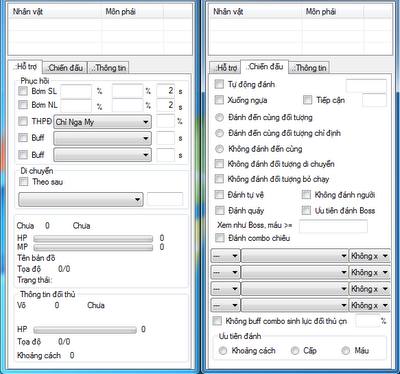Open the Theo sau target dropdown
The image size is (400, 374).
(x=81, y=199)
